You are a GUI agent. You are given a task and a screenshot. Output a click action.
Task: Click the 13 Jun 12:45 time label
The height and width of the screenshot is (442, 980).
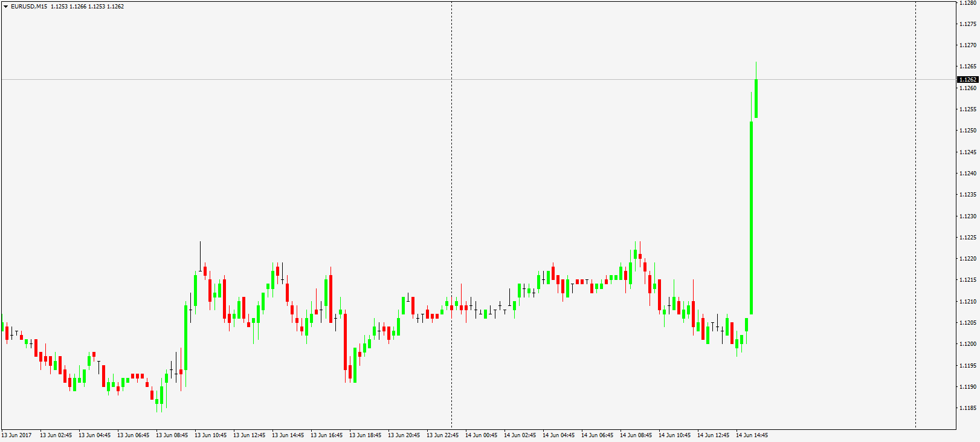tap(249, 435)
